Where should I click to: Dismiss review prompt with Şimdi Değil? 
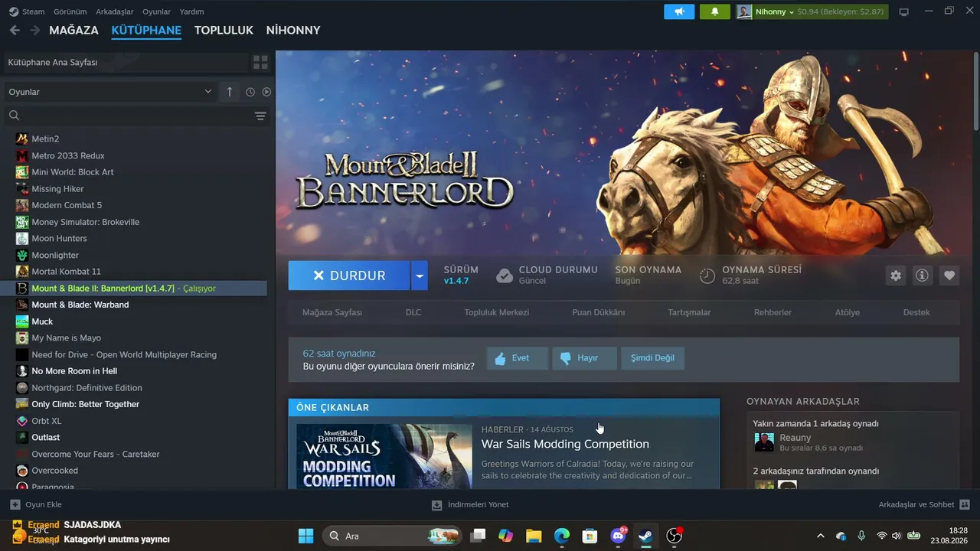click(653, 358)
